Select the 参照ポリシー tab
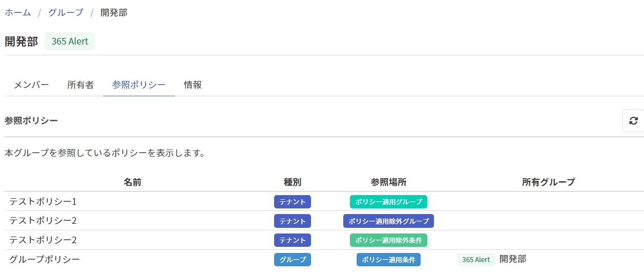Image resolution: width=644 pixels, height=276 pixels. [139, 85]
